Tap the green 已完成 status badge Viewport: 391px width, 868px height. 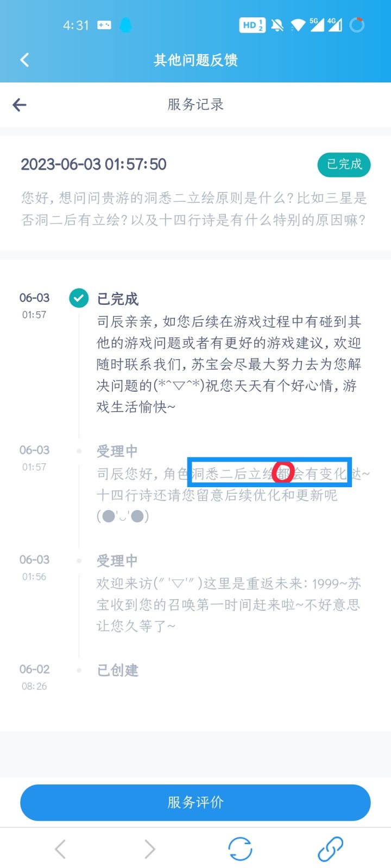[x=344, y=164]
